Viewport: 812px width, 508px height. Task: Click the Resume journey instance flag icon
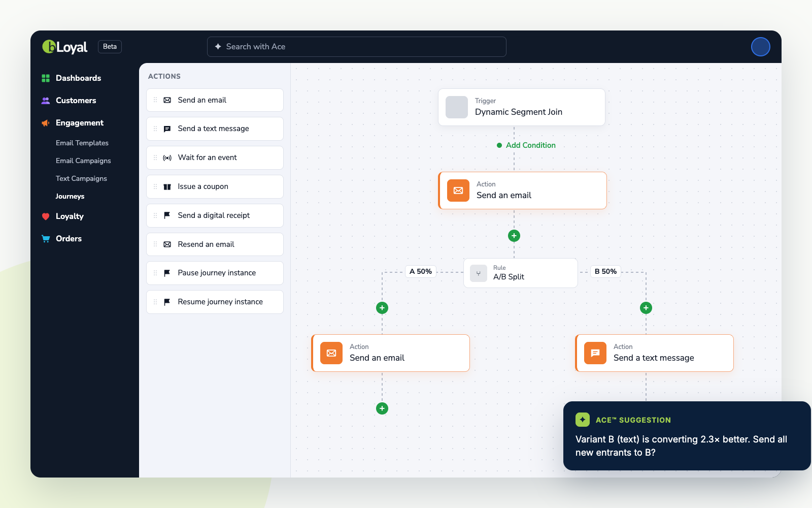click(167, 302)
